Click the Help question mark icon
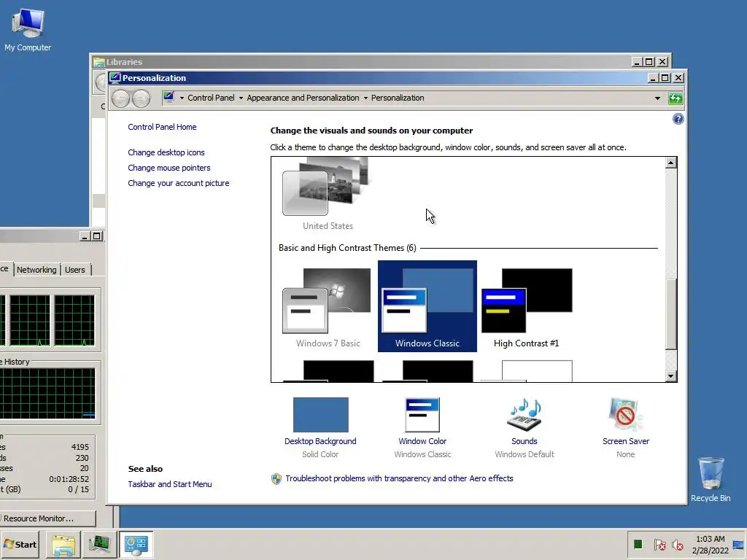The image size is (747, 560). click(678, 119)
